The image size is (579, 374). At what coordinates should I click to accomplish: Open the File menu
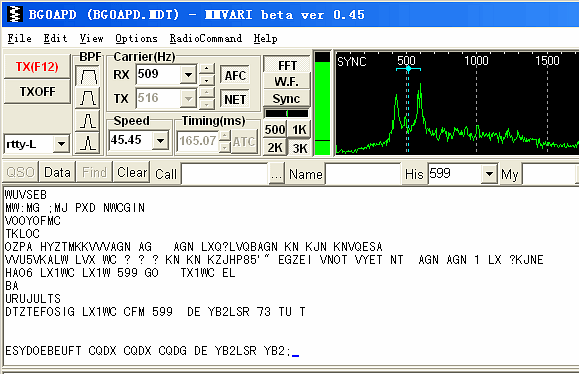pyautogui.click(x=20, y=38)
